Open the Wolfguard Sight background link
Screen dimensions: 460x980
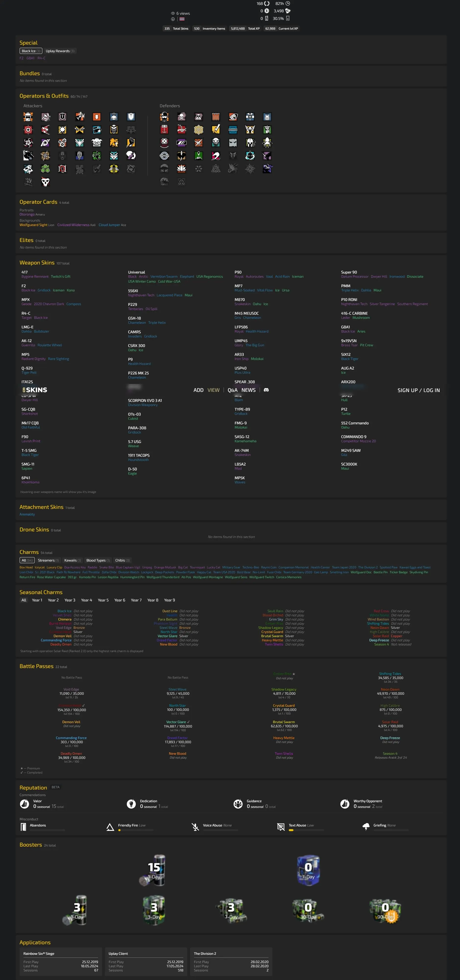(34, 225)
